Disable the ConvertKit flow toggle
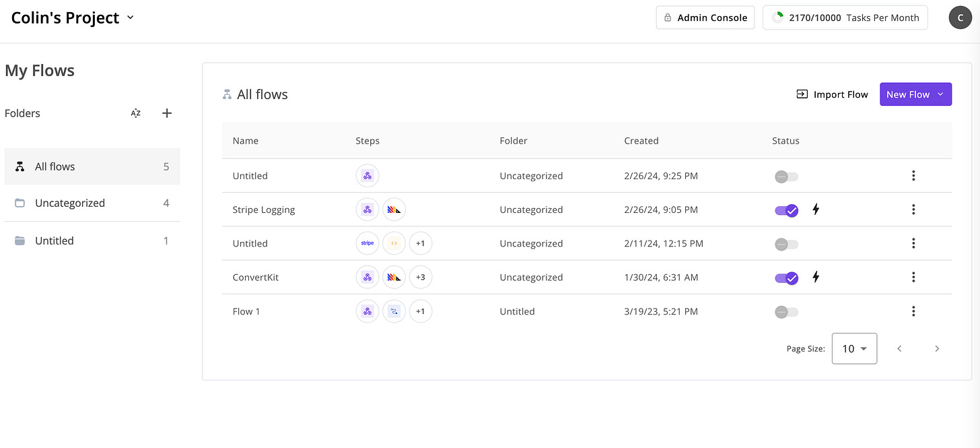This screenshot has width=980, height=448. (786, 278)
